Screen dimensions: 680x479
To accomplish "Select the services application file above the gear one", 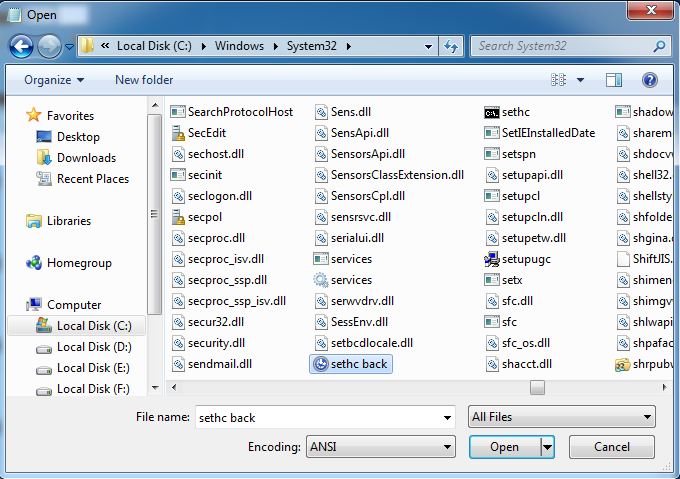I will click(x=343, y=259).
